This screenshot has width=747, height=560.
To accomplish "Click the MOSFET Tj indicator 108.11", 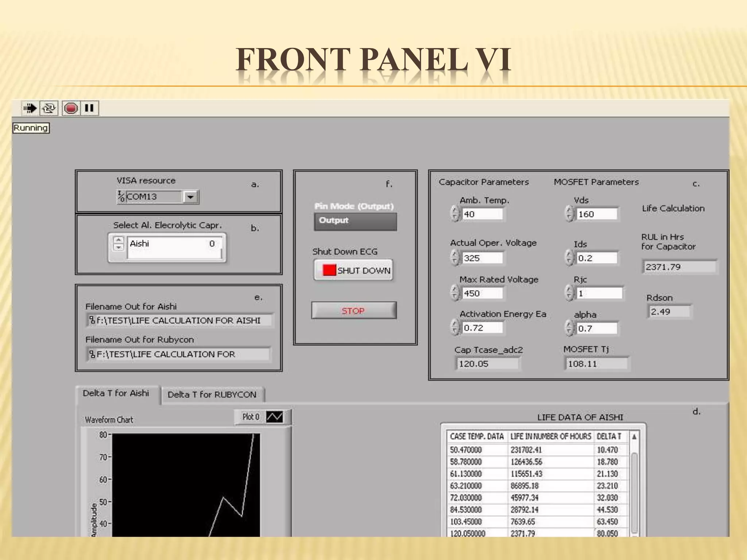I will 596,363.
